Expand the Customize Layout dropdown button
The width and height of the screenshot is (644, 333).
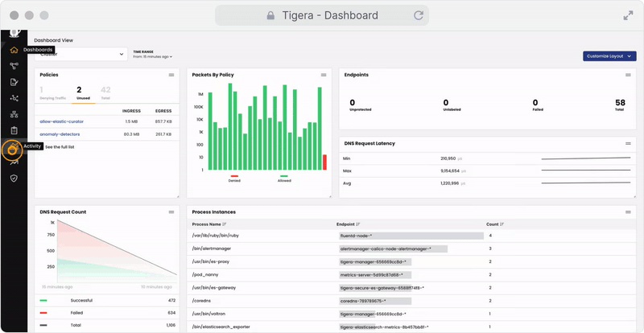609,56
